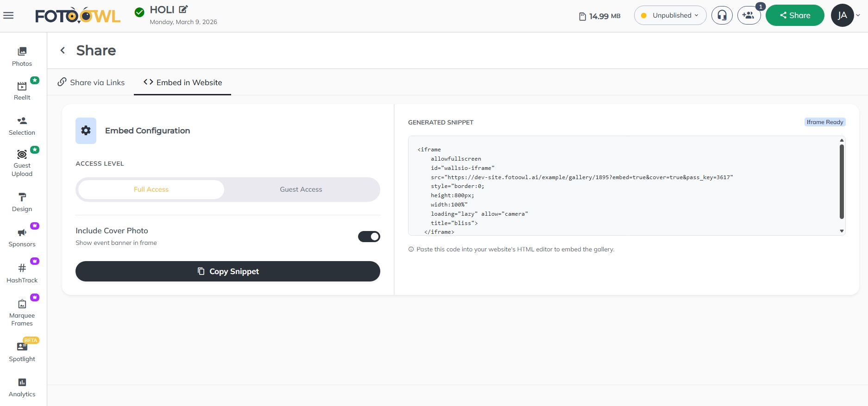Image resolution: width=868 pixels, height=406 pixels.
Task: Click the title="bliss" line in snippet
Action: click(454, 223)
